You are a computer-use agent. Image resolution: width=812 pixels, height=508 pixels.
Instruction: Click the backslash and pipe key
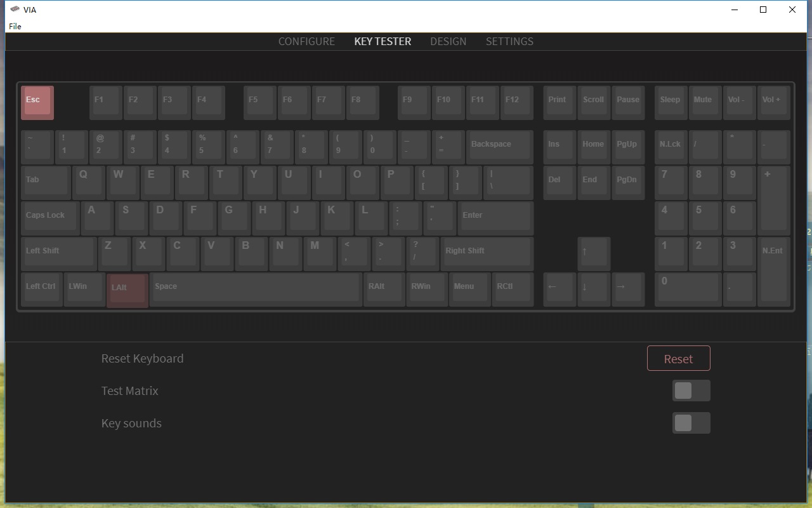[x=508, y=183]
